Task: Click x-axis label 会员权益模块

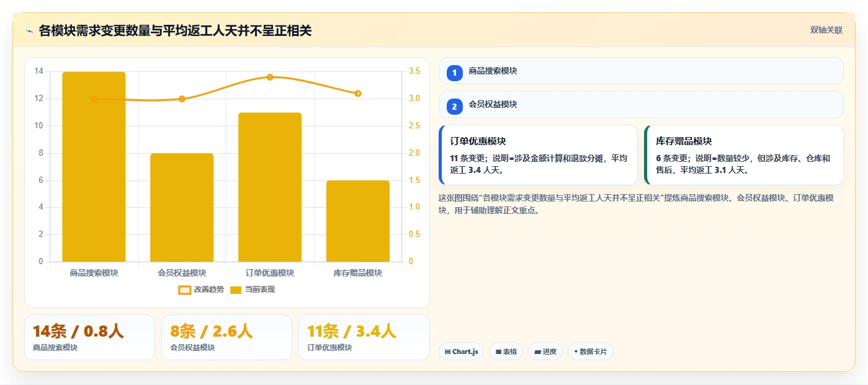Action: [x=182, y=273]
